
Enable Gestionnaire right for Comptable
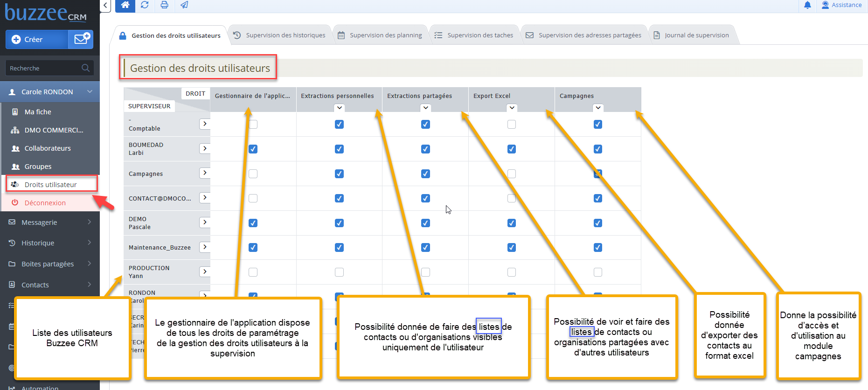[253, 124]
